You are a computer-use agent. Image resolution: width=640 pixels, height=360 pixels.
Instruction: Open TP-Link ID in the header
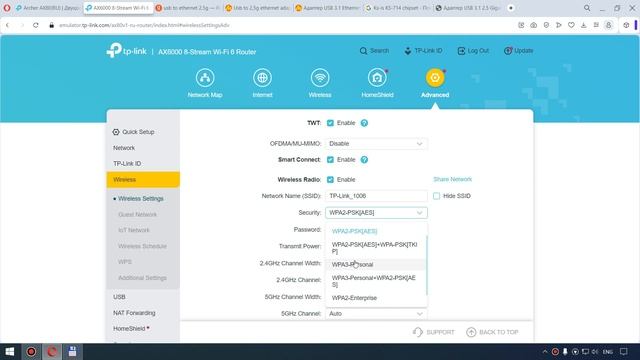tap(423, 51)
